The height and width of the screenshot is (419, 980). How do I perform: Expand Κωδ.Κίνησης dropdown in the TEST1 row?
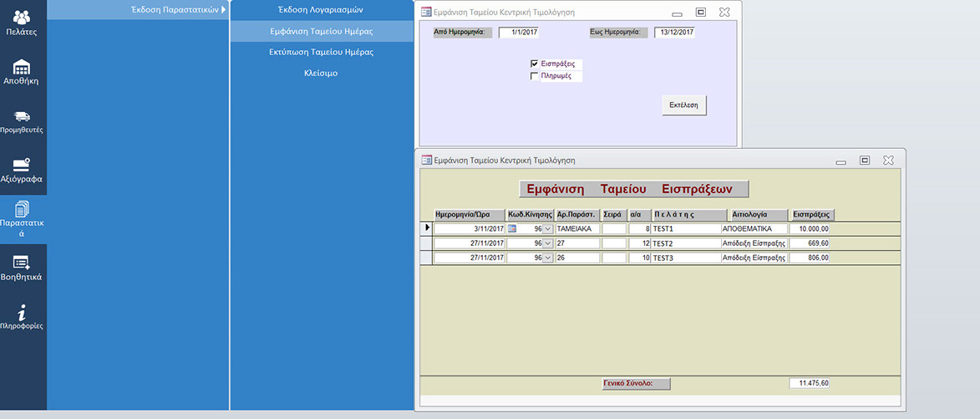click(548, 228)
